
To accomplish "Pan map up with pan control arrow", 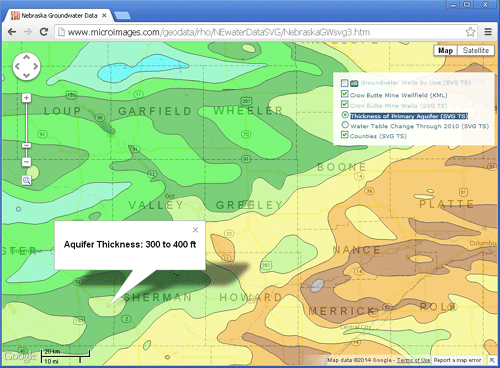I will click(x=26, y=58).
